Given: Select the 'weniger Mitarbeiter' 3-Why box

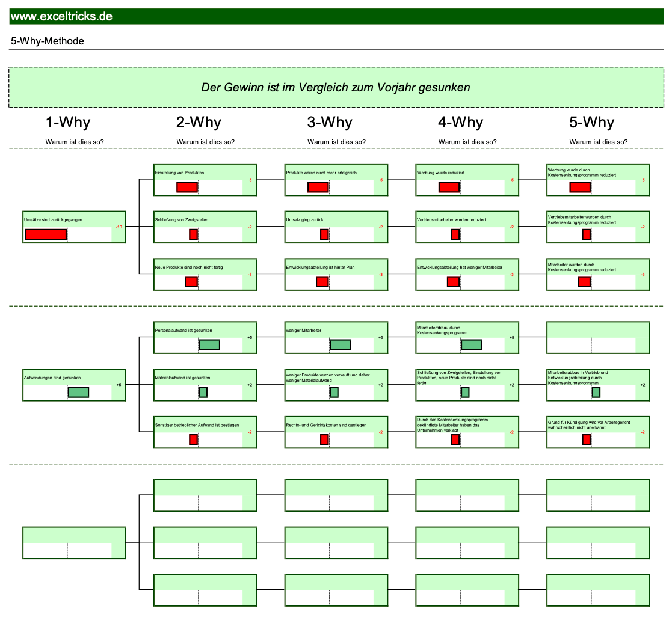Looking at the screenshot, I should [x=336, y=337].
